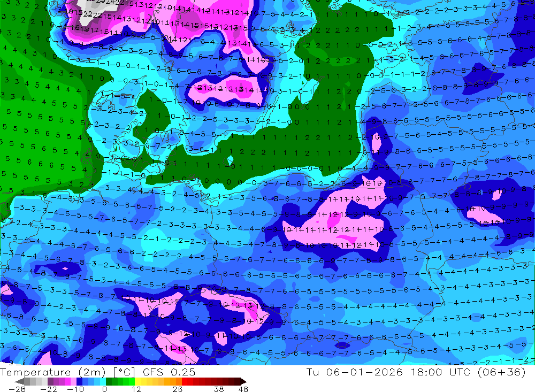Click the gray left arrow end of color scale
Image resolution: width=535 pixels, height=392 pixels.
(x=19, y=381)
